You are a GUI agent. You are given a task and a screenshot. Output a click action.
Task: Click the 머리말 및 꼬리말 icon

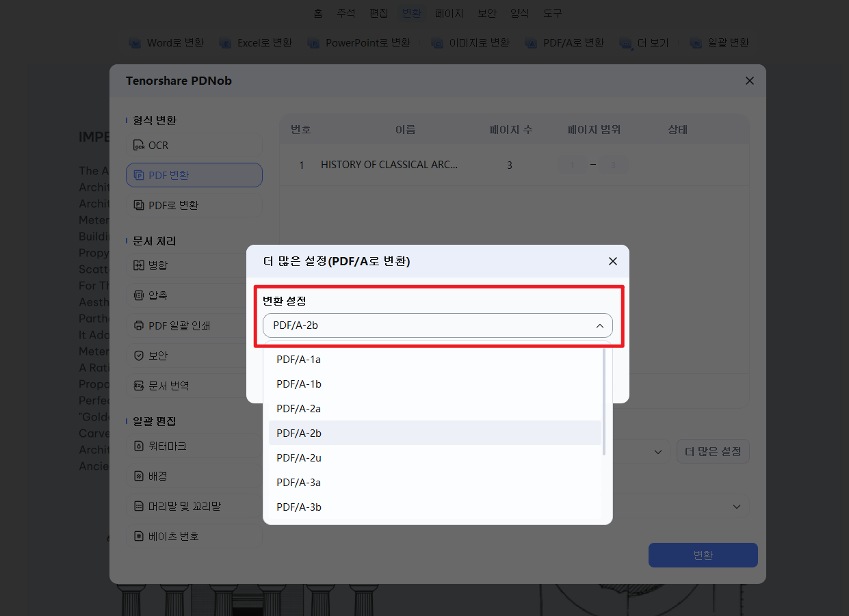tap(139, 506)
